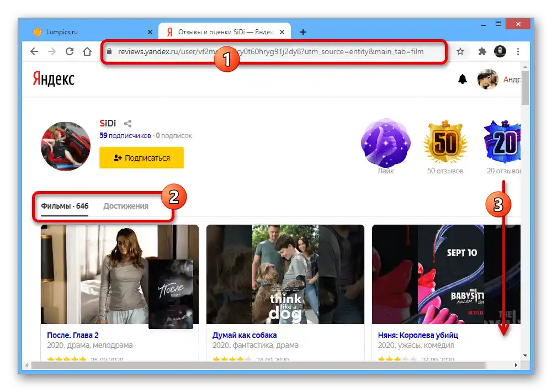Screen dimensions: 552x392
Task: Click the horizontal scrollbar left arrow
Action: [x=26, y=365]
